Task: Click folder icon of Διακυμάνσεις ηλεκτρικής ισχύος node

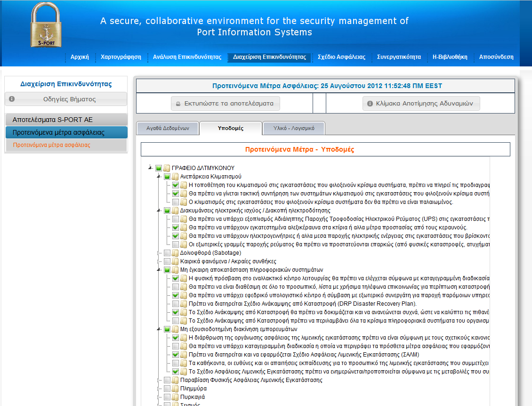Action: [175, 211]
